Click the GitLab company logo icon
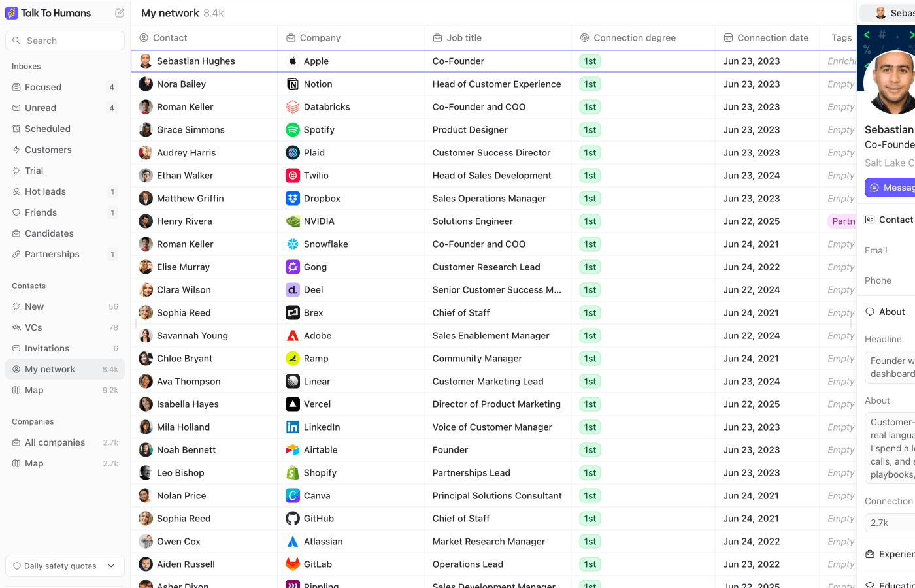 point(293,564)
